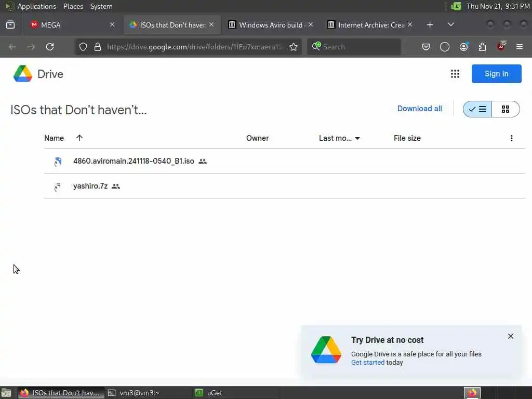The height and width of the screenshot is (399, 532).
Task: Switch to grid layout view
Action: point(506,109)
